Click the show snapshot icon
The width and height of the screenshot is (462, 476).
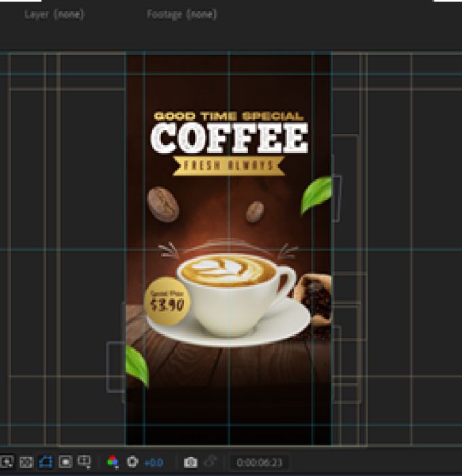coord(211,462)
